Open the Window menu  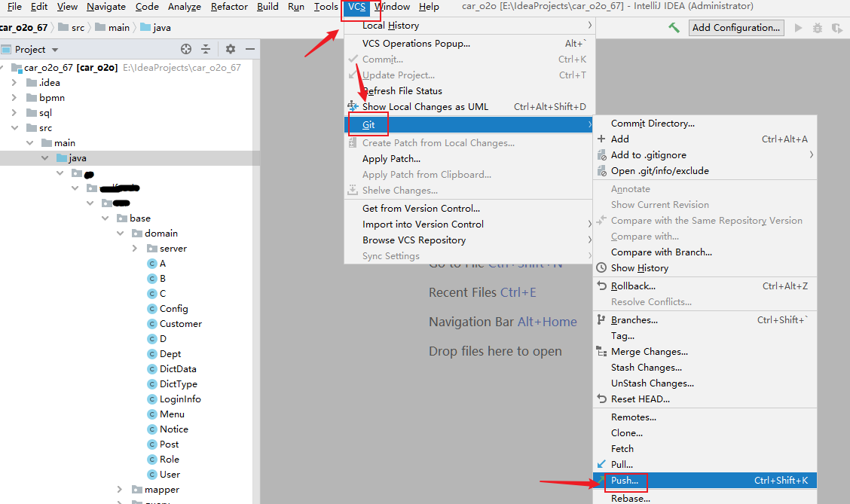click(392, 7)
